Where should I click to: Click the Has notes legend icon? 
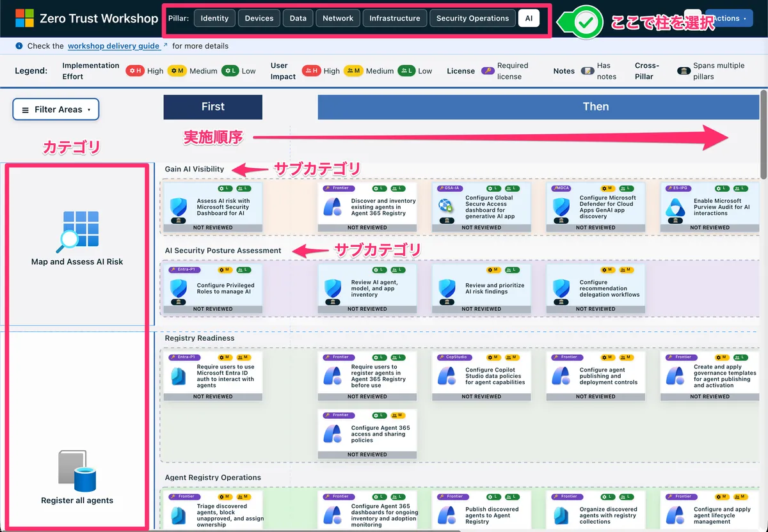[587, 71]
